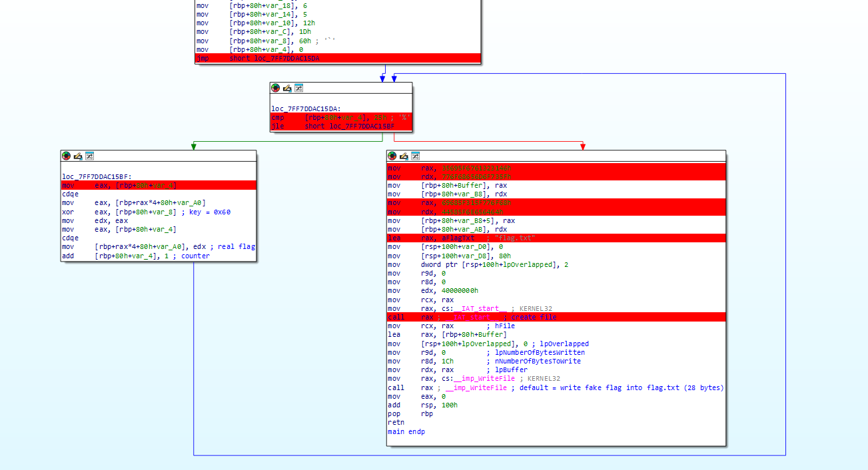868x470 pixels.
Task: Click the edit comment pencil icon on the loc_7FF7DDAC15DA block
Action: (x=287, y=88)
